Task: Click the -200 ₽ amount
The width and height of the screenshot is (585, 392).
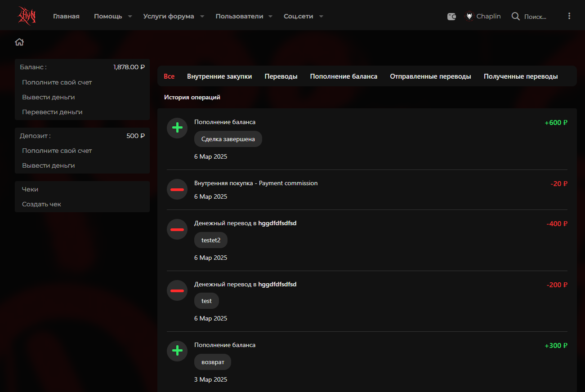Action: 557,285
